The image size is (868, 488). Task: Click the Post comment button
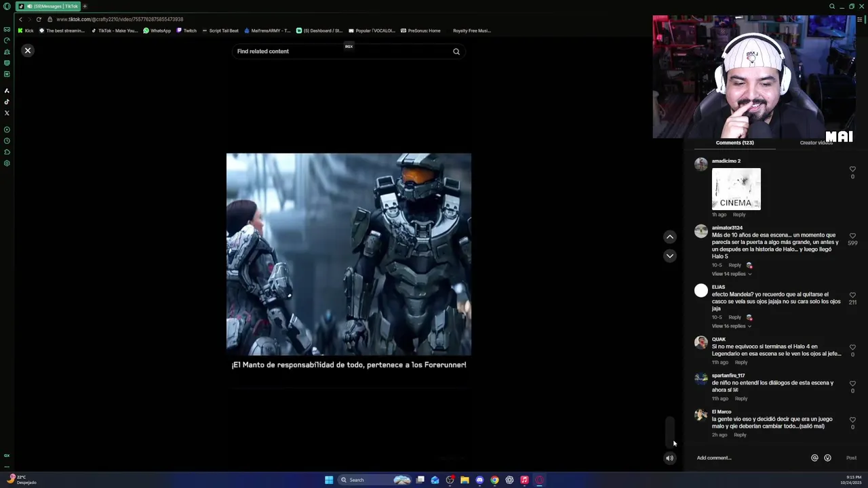click(x=851, y=458)
